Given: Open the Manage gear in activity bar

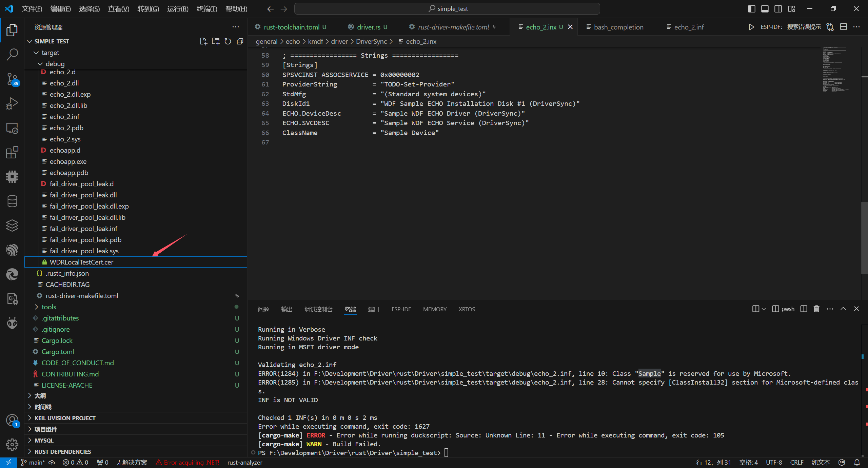Looking at the screenshot, I should point(12,444).
